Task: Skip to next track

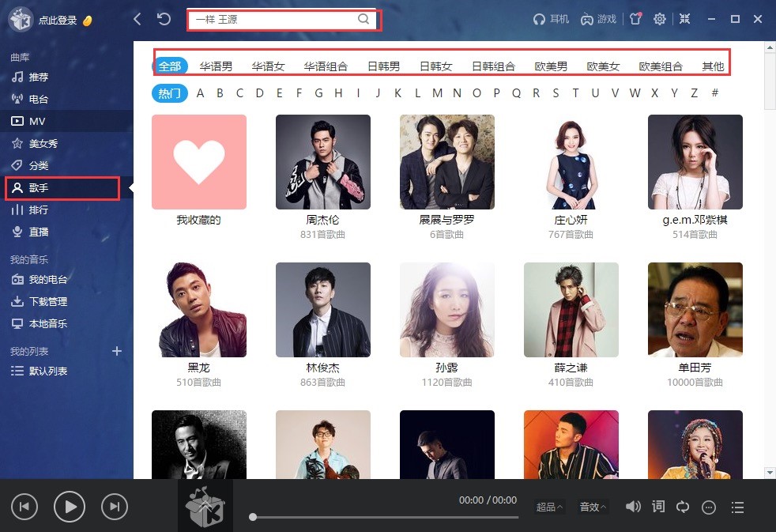Action: (115, 507)
